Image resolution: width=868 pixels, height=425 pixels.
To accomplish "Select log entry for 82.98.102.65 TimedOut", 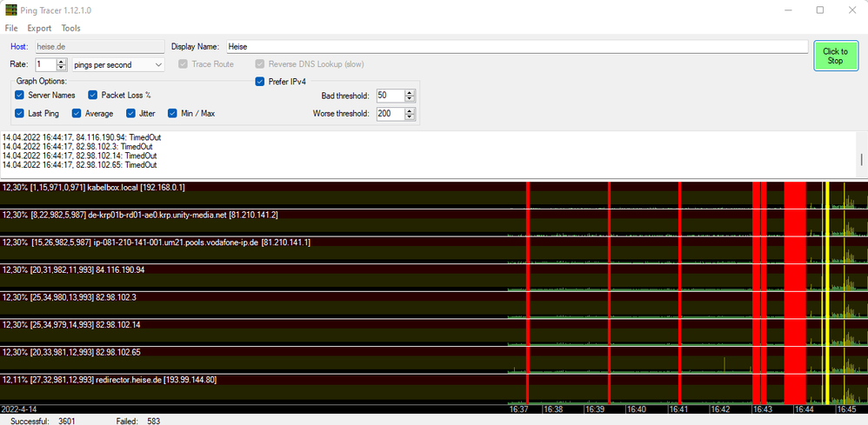I will coord(80,165).
